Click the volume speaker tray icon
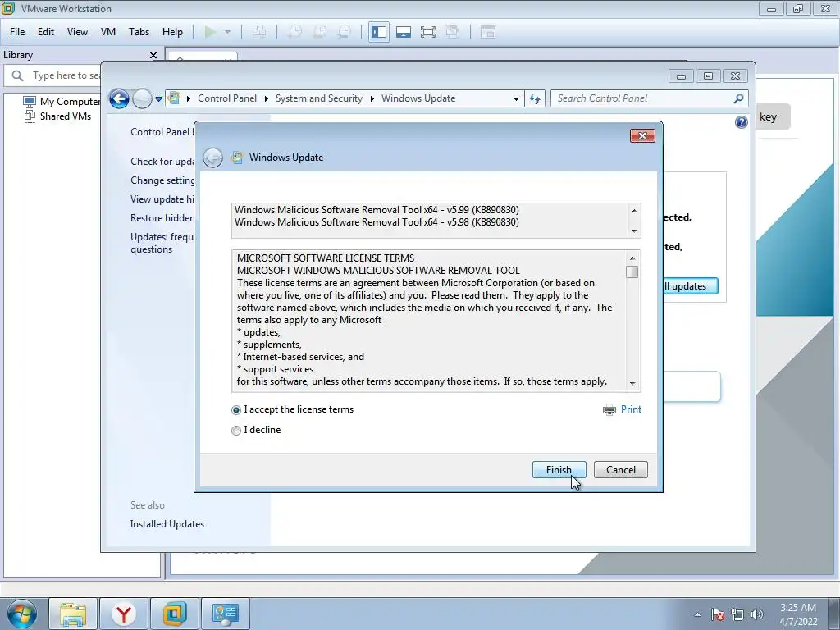This screenshot has height=630, width=840. (756, 614)
